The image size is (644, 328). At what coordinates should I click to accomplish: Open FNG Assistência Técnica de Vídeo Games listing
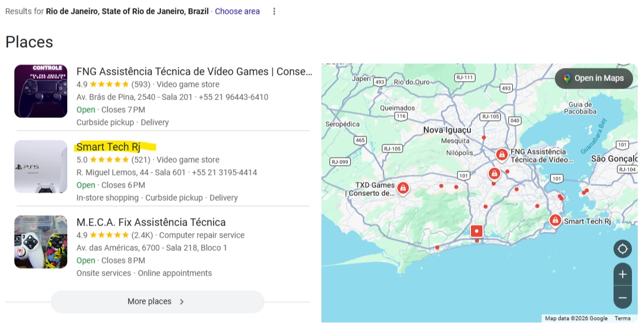pyautogui.click(x=194, y=71)
